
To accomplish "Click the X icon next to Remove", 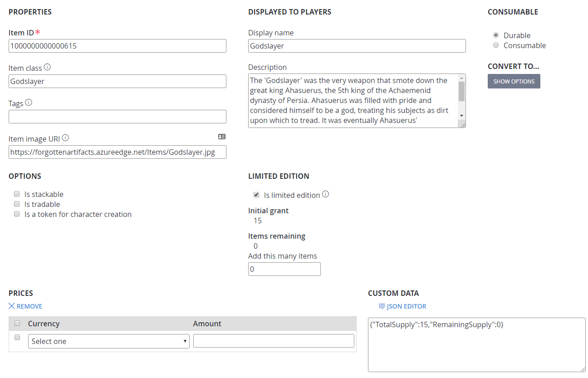I will (x=12, y=306).
